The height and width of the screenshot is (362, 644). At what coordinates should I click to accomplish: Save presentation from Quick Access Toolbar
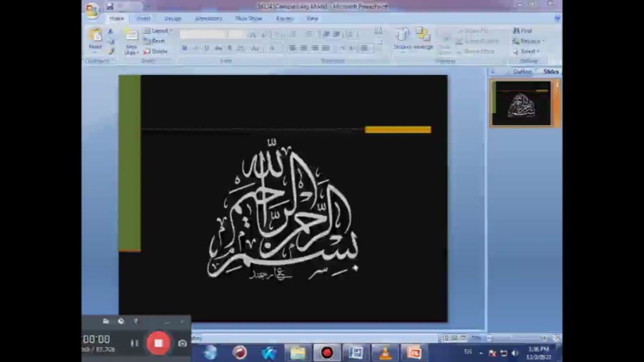[109, 6]
